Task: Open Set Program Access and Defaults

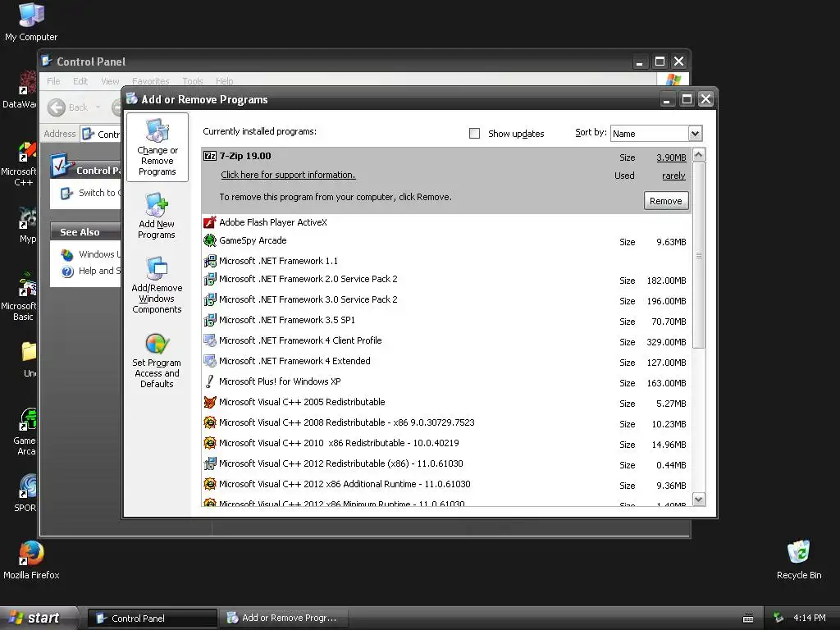Action: click(157, 360)
